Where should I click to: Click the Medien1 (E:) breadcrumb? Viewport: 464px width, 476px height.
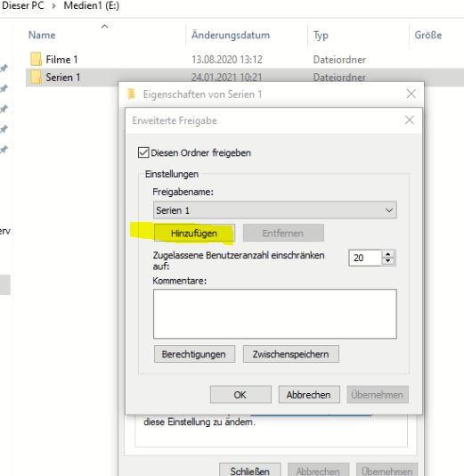click(91, 5)
